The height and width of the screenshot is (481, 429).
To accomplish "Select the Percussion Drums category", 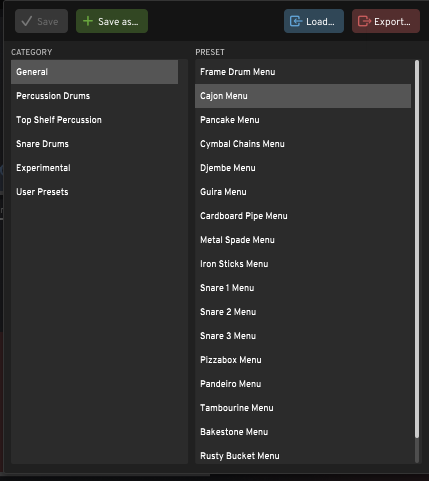I will click(x=94, y=96).
